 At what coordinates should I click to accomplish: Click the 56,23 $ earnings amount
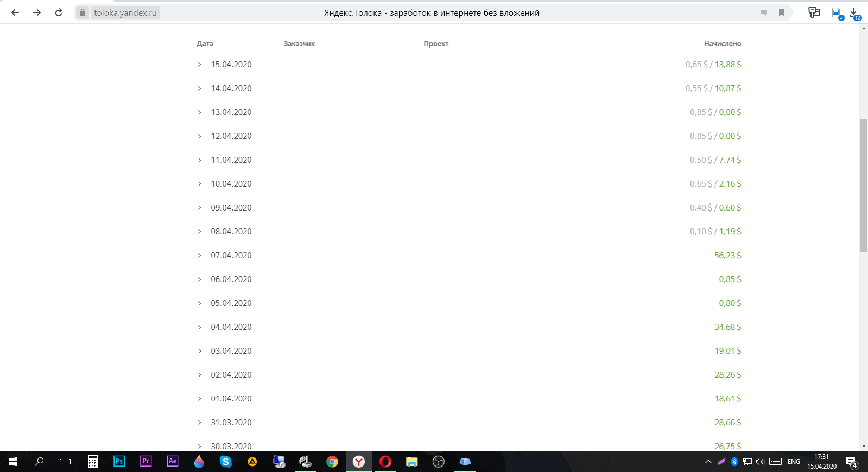tap(727, 256)
